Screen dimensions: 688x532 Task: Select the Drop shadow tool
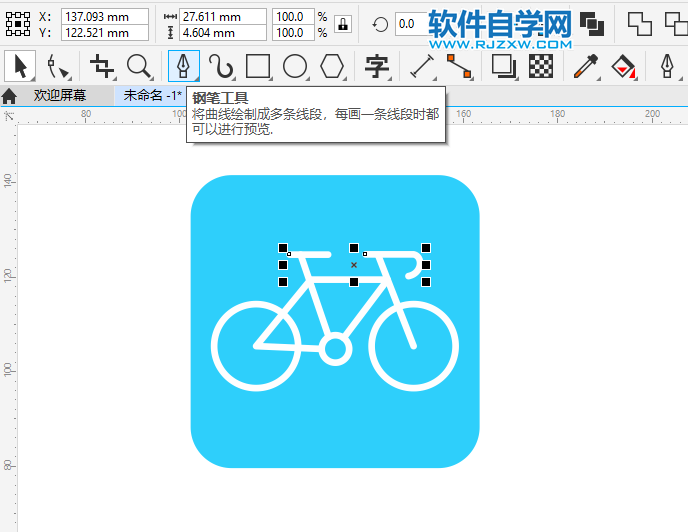coord(503,66)
